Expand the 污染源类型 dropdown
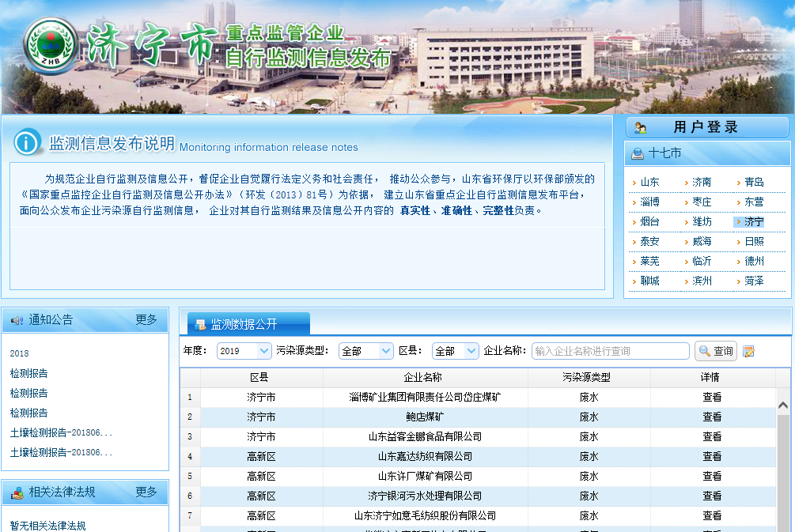The image size is (795, 532). (x=365, y=351)
